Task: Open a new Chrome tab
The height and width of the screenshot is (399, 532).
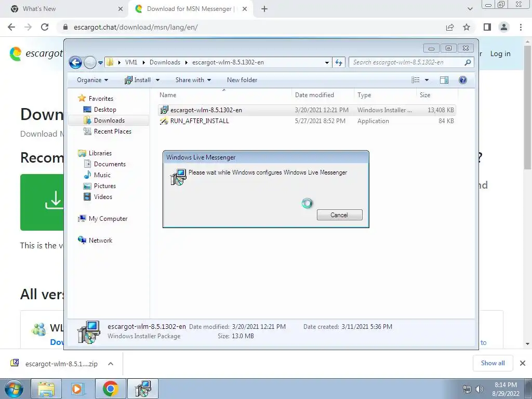Action: [264, 9]
